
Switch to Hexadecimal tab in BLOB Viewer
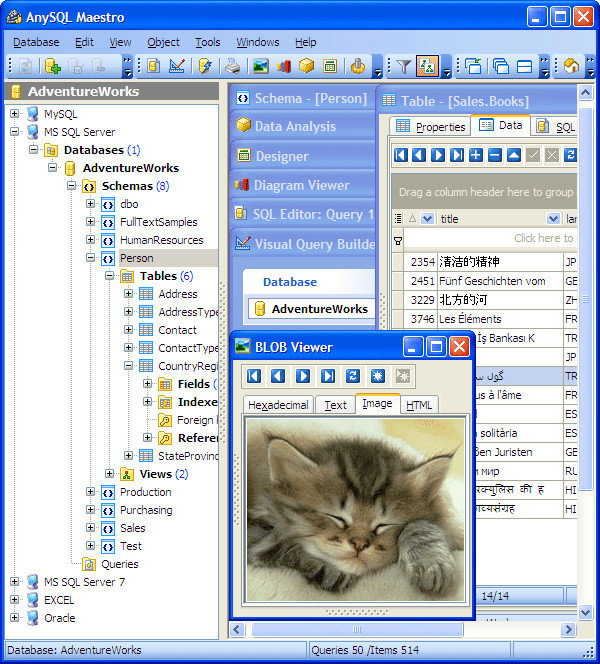tap(278, 405)
